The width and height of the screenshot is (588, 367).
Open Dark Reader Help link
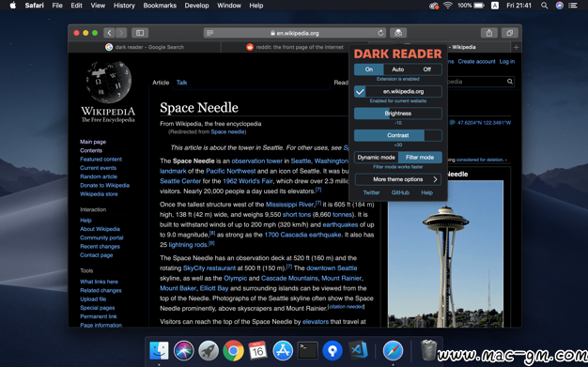point(426,192)
